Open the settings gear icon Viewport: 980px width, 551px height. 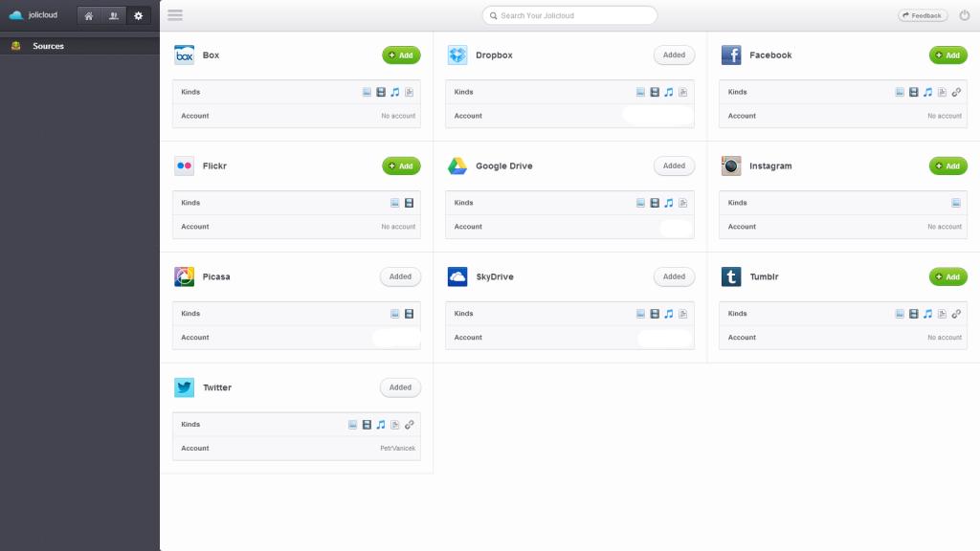pos(139,15)
